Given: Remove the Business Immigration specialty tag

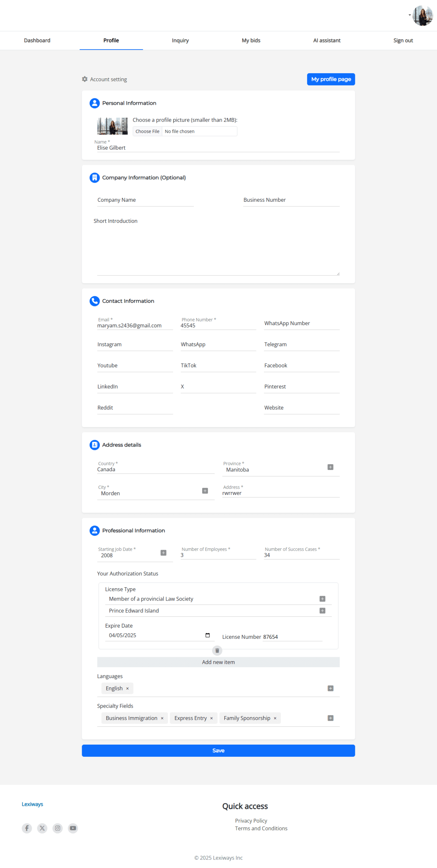Looking at the screenshot, I should coord(162,718).
